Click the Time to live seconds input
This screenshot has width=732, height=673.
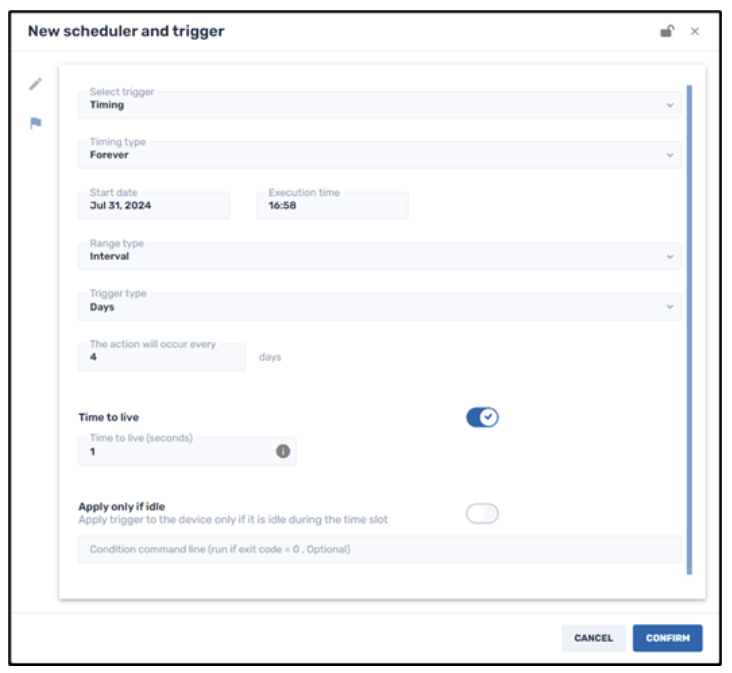coord(175,452)
